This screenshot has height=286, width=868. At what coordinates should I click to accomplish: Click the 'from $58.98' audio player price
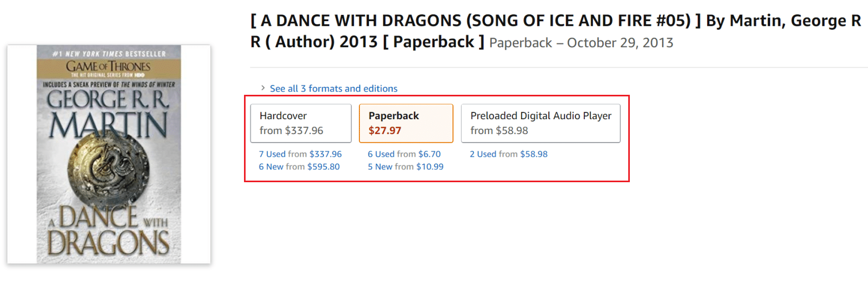(x=499, y=131)
